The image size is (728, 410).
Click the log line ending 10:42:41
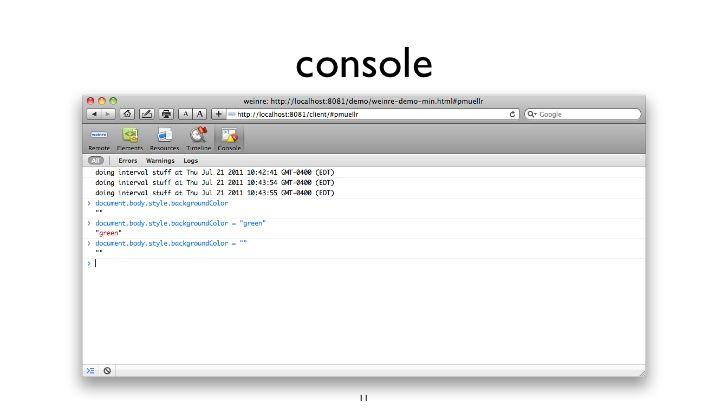[214, 172]
